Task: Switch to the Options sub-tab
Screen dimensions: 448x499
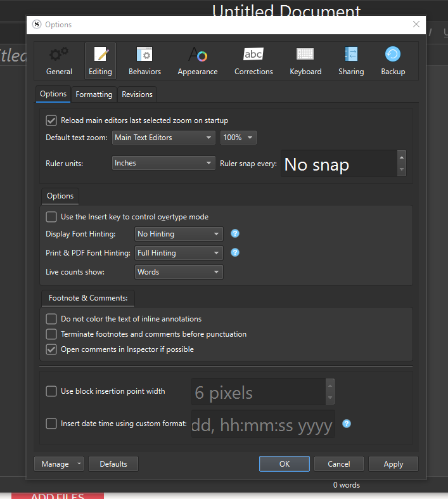Action: tap(53, 94)
